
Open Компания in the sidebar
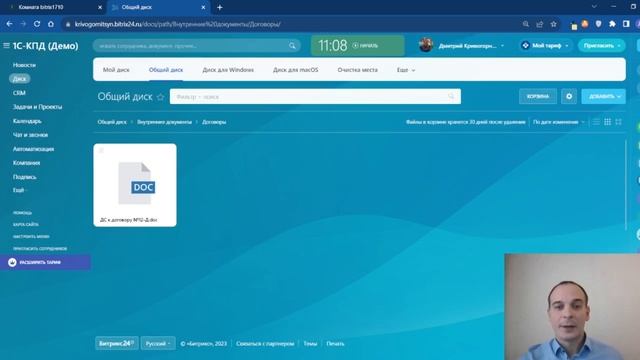click(x=27, y=163)
